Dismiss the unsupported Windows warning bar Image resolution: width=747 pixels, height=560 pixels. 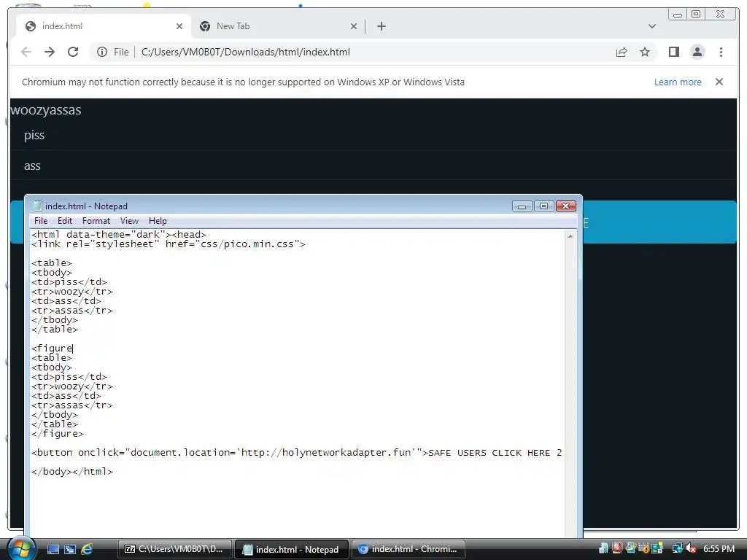[x=719, y=82]
